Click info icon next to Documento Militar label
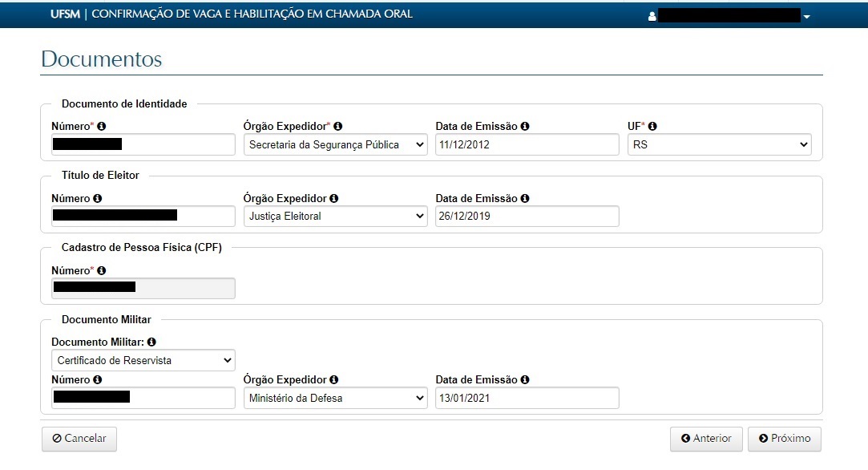 pyautogui.click(x=151, y=342)
